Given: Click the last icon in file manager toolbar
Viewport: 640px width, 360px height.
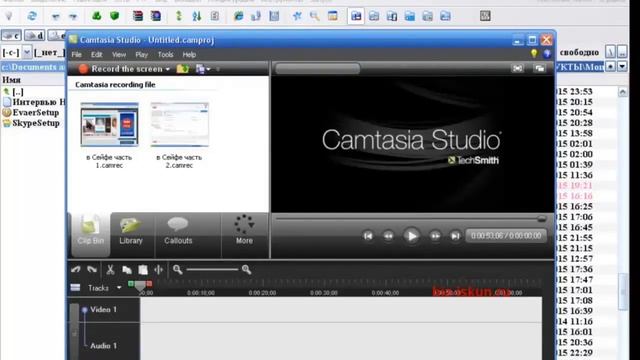Looking at the screenshot, I should 485,16.
